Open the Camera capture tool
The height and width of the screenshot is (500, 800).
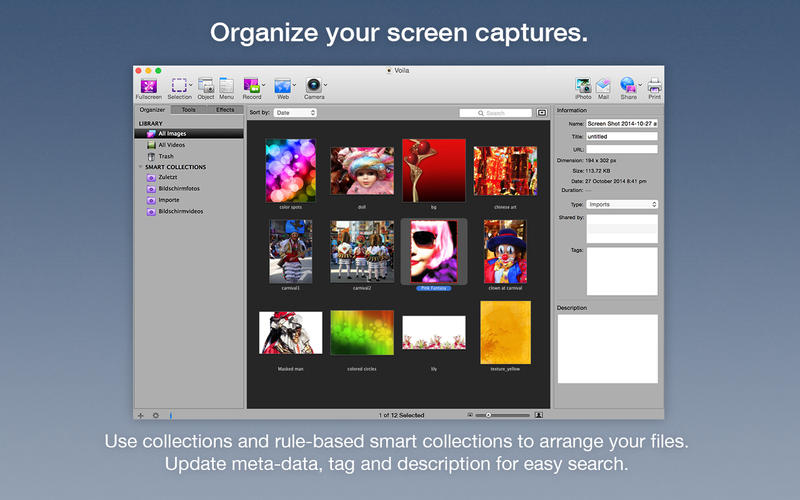point(313,86)
